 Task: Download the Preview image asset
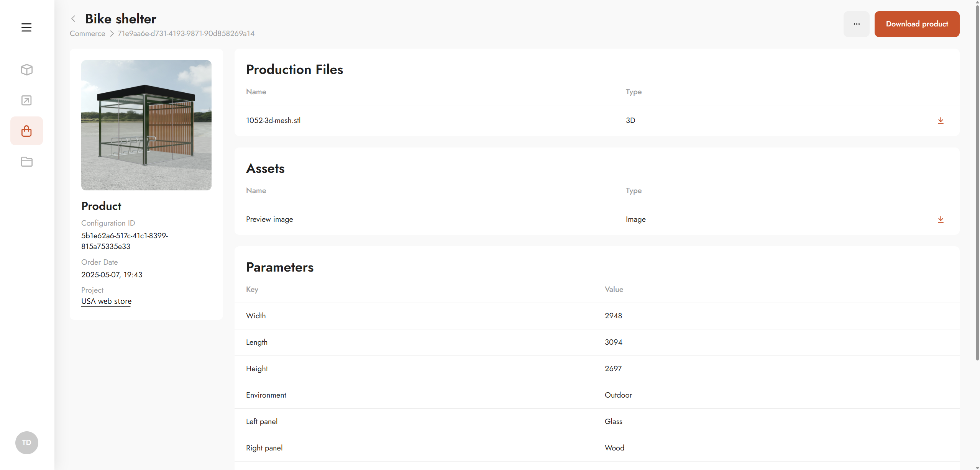940,219
